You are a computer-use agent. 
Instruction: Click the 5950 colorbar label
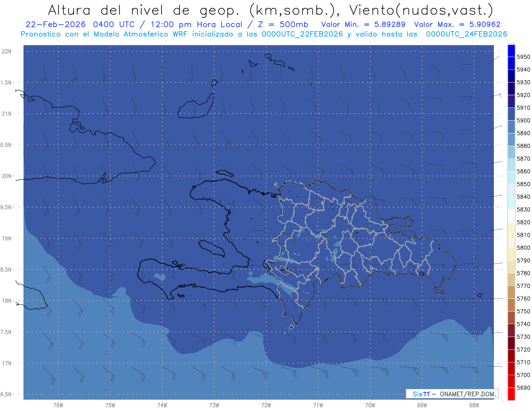pos(523,57)
